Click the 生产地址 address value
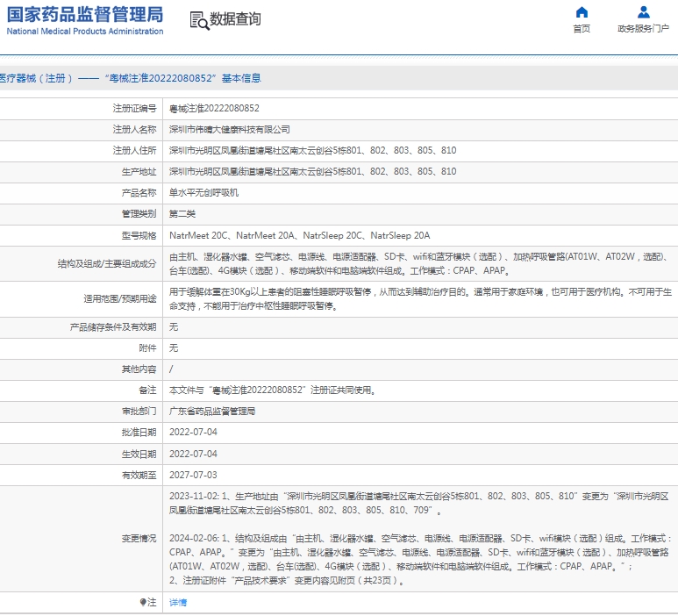This screenshot has height=616, width=678. point(312,171)
